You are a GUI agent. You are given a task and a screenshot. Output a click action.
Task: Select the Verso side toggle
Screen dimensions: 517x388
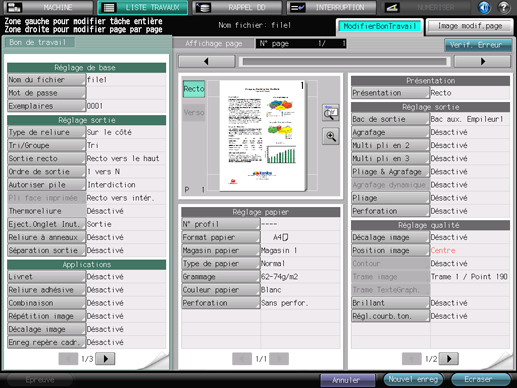[x=194, y=113]
